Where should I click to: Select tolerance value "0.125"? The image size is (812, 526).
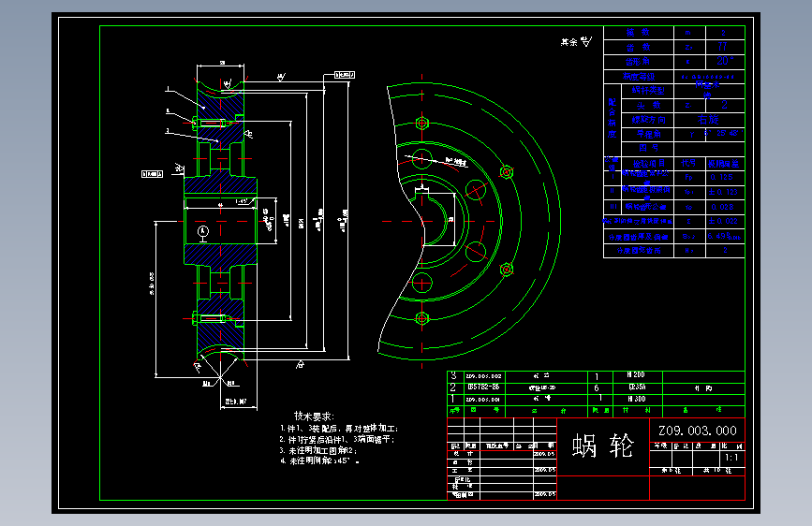tap(722, 177)
